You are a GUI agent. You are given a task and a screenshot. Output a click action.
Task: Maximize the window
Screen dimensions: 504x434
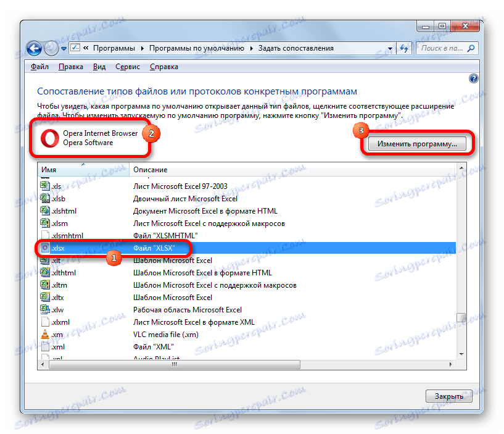442,26
